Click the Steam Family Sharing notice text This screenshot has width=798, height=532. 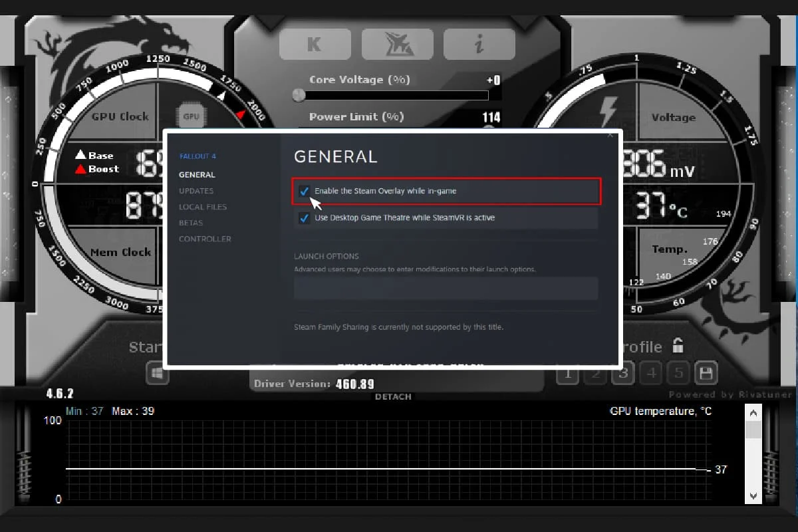[x=398, y=327]
